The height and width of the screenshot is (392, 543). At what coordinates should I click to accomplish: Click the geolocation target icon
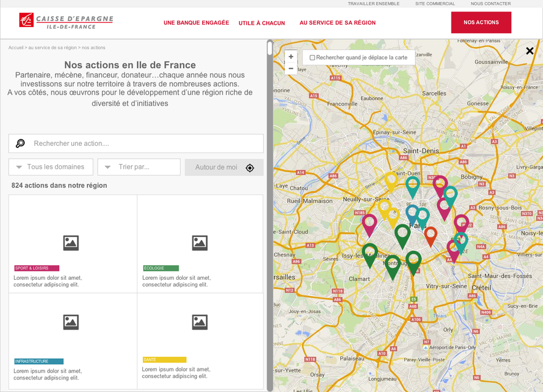point(250,168)
